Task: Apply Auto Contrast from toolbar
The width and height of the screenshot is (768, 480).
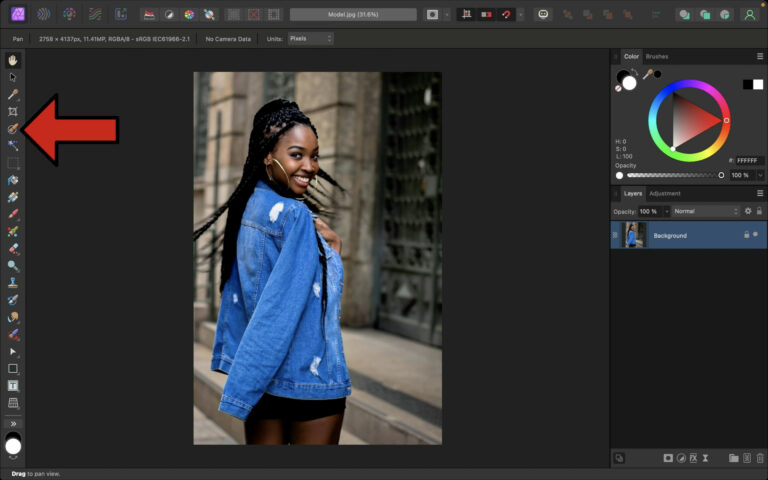Action: click(x=169, y=15)
